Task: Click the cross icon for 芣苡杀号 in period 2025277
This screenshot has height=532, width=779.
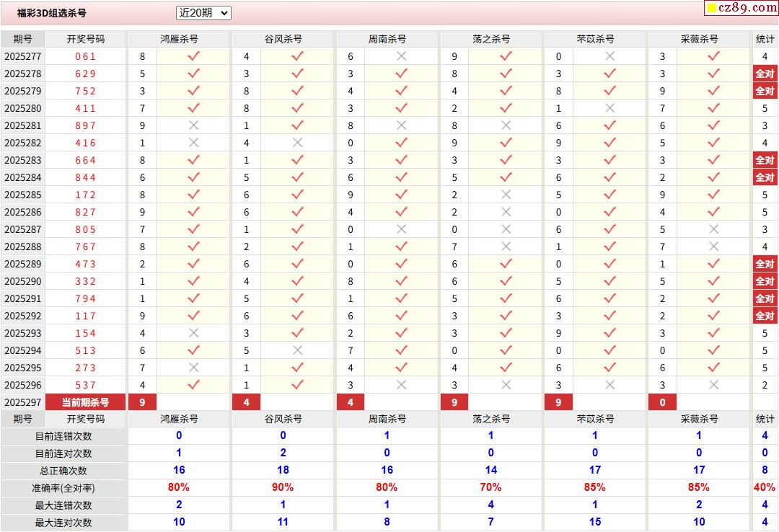Action: point(609,56)
